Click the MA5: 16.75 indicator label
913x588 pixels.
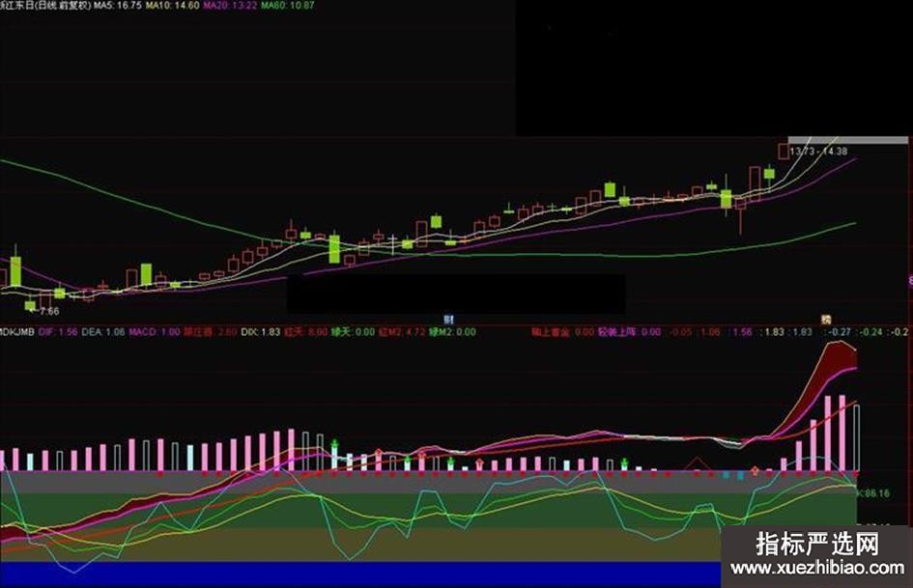tap(118, 5)
